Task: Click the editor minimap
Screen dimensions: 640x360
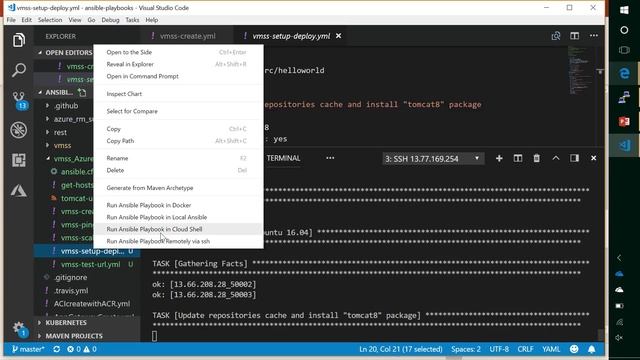Action: click(581, 70)
